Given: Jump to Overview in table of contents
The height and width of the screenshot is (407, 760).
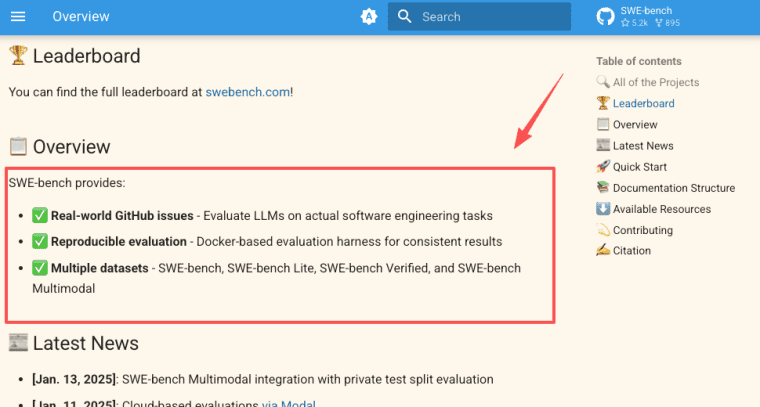Looking at the screenshot, I should click(635, 125).
